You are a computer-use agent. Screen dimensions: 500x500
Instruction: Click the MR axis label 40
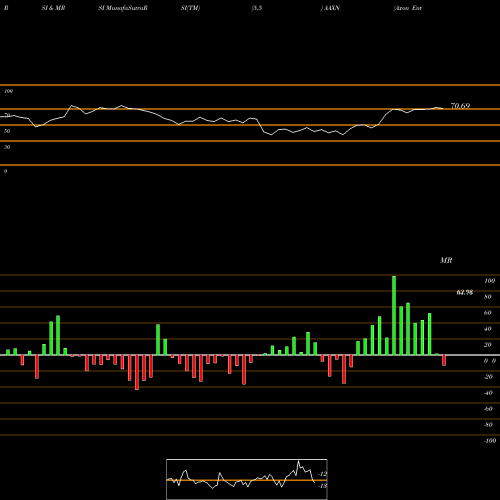(x=488, y=329)
